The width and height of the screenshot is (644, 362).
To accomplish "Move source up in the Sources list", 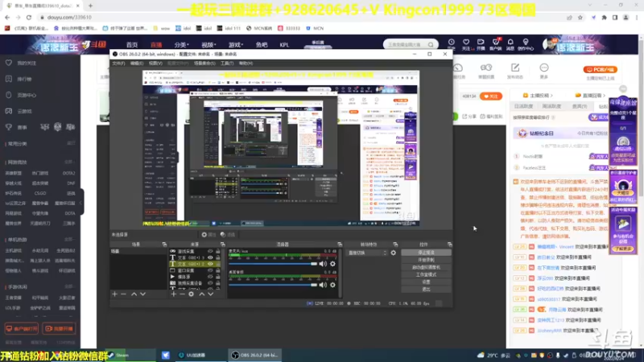I will click(202, 294).
